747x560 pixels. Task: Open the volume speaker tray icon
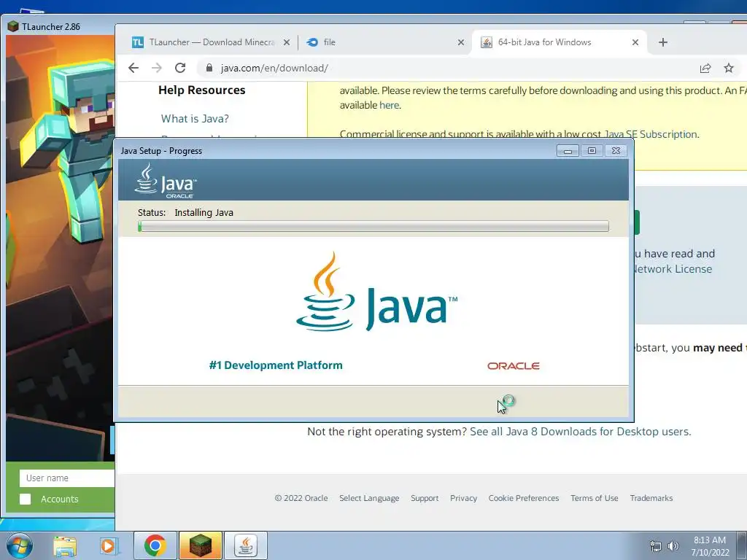point(673,546)
